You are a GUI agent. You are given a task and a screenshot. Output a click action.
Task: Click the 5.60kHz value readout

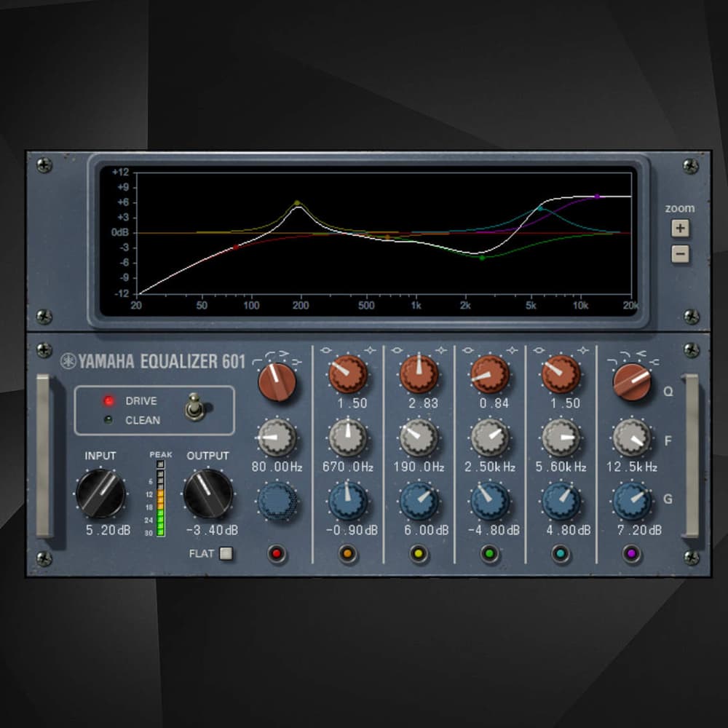pyautogui.click(x=561, y=467)
